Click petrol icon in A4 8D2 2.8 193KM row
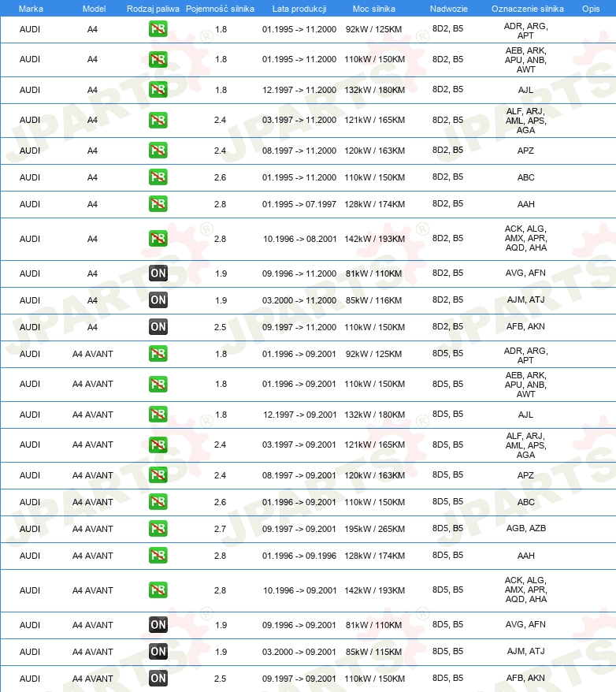The image size is (616, 692). pyautogui.click(x=158, y=239)
